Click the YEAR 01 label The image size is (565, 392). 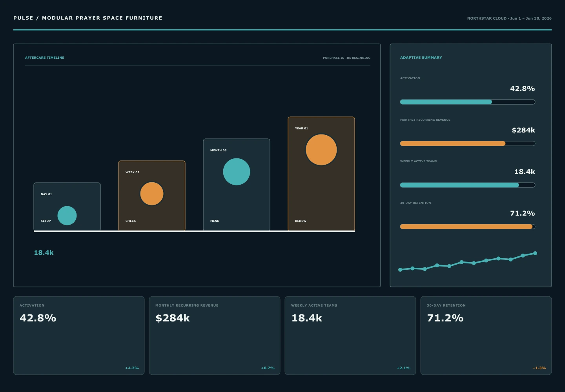301,128
